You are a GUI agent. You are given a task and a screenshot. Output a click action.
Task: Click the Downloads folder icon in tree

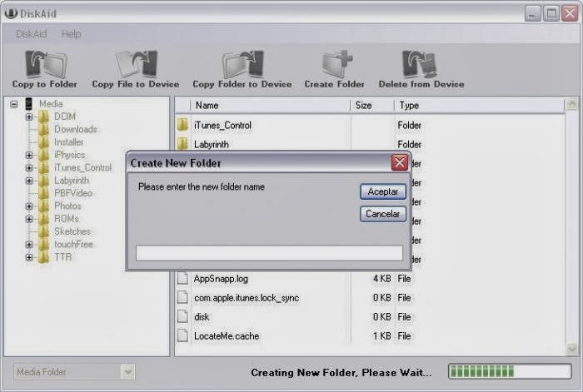click(44, 129)
